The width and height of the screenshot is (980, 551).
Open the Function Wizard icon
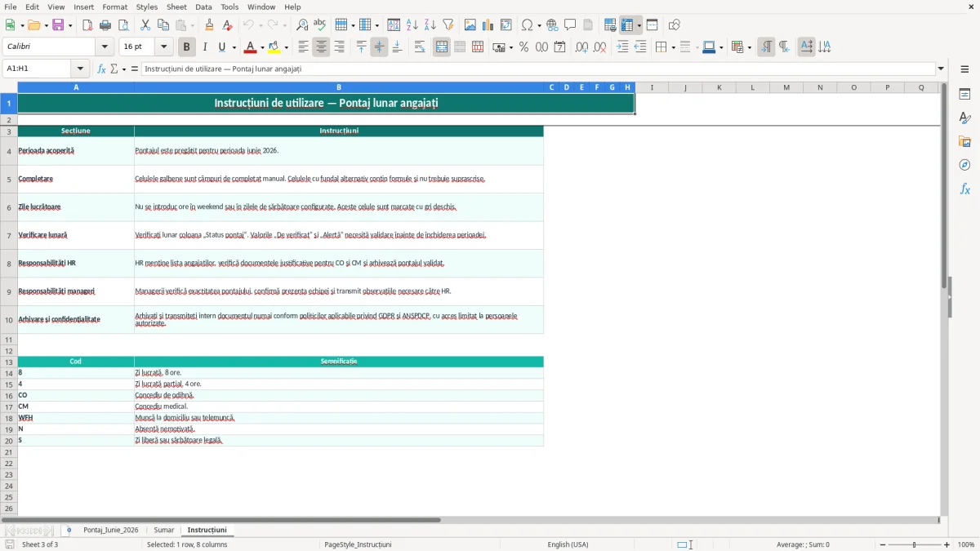coord(101,69)
